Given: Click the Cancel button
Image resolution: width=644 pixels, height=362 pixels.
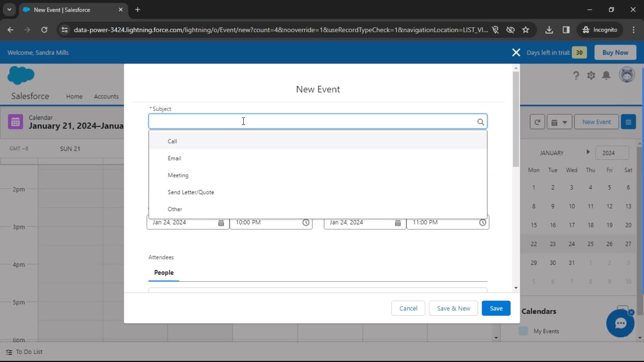Looking at the screenshot, I should coord(408,308).
